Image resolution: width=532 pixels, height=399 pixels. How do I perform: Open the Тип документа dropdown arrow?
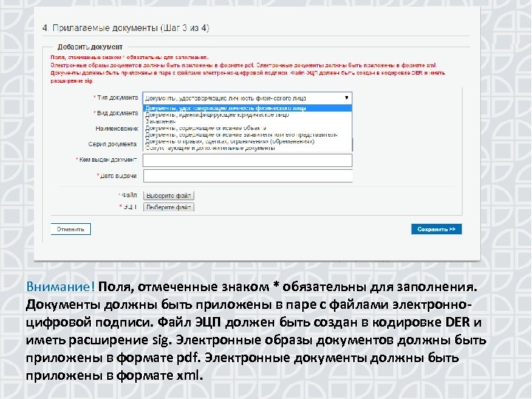346,98
